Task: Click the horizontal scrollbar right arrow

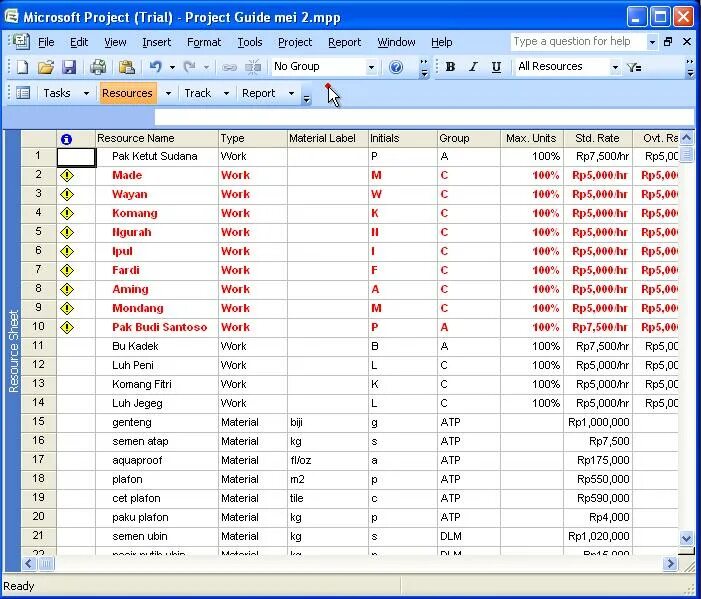Action: 670,564
